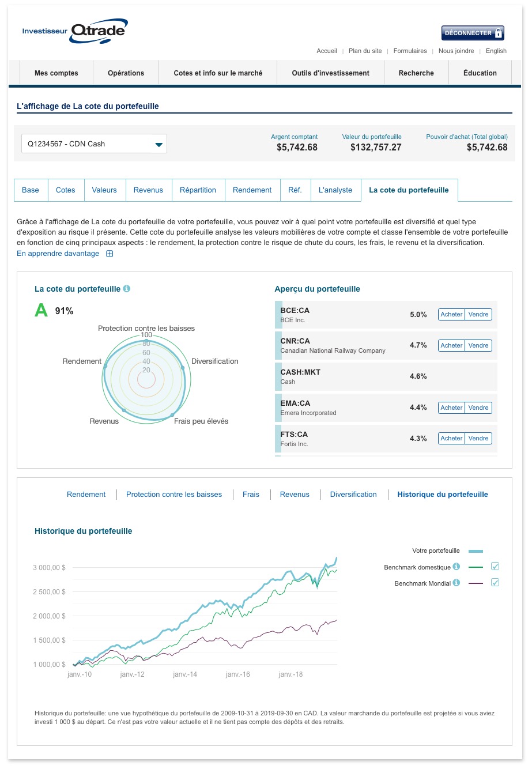Viewport: 532px width, 773px height.
Task: Switch to the Revenus tab in account tabs
Action: pos(148,190)
